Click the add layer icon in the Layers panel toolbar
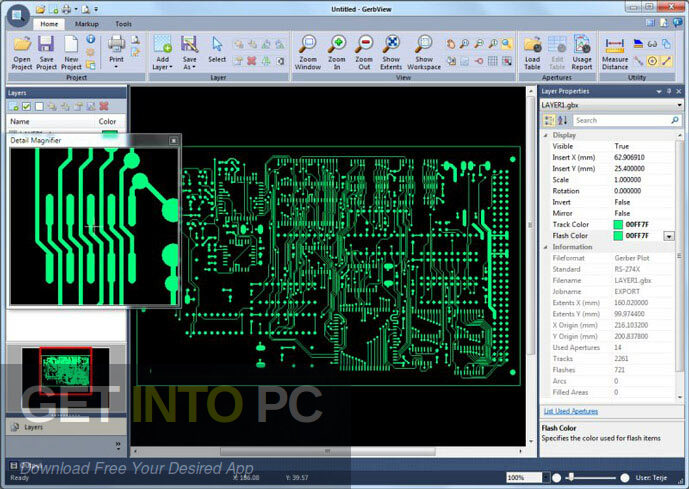 (14, 106)
